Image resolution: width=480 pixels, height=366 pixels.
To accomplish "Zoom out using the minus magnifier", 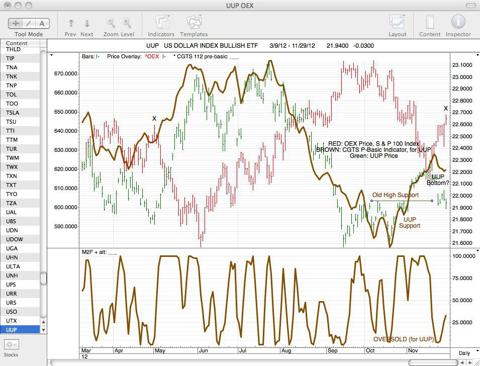I will [111, 23].
